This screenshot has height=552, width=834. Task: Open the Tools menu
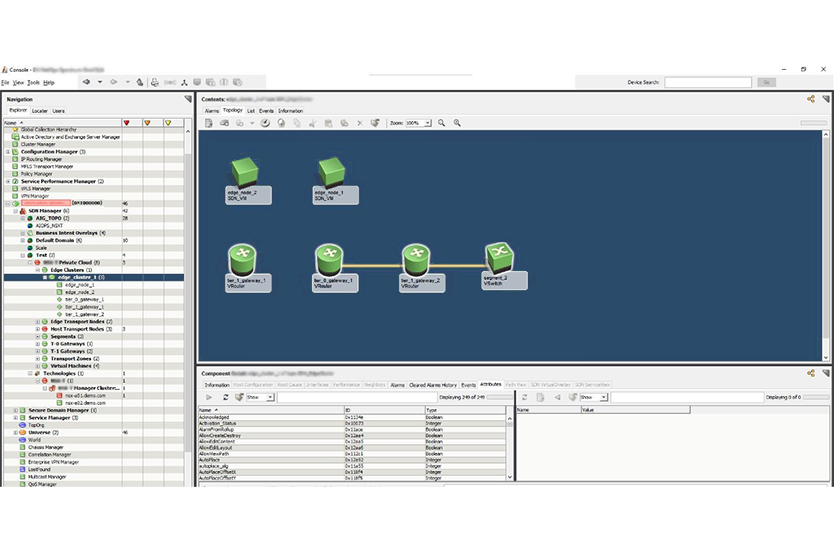[33, 82]
